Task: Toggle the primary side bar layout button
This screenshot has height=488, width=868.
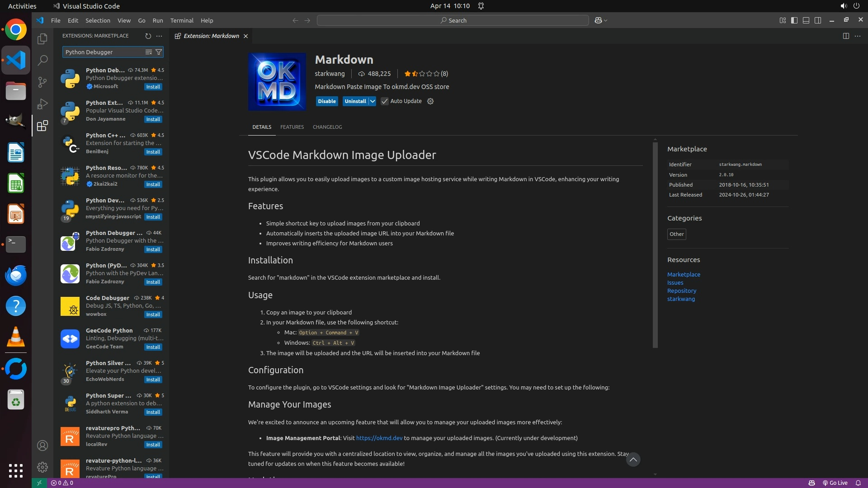Action: 794,20
